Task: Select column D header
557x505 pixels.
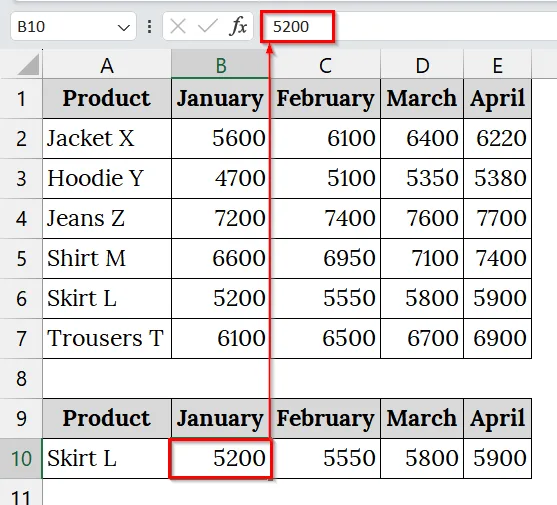Action: point(422,64)
